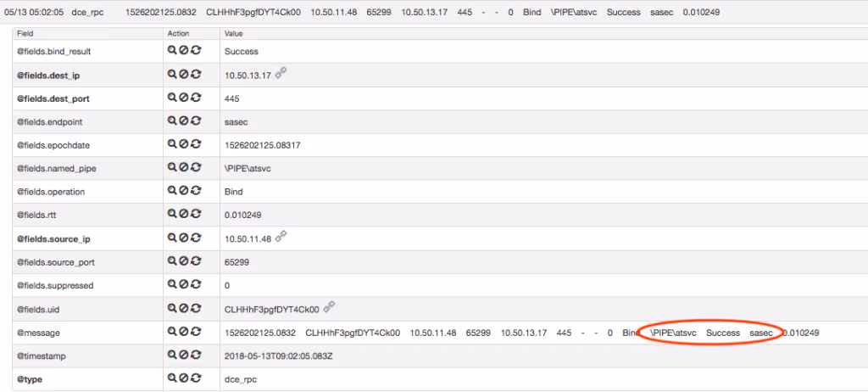Toggle the @timestamp column icon
Image resolution: width=868 pixels, height=392 pixels.
(x=196, y=355)
